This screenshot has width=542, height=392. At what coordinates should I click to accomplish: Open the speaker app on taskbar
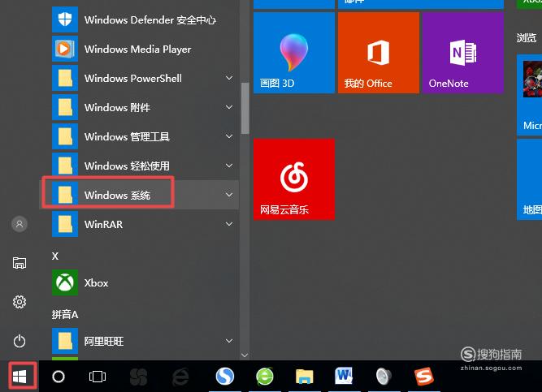click(x=384, y=376)
